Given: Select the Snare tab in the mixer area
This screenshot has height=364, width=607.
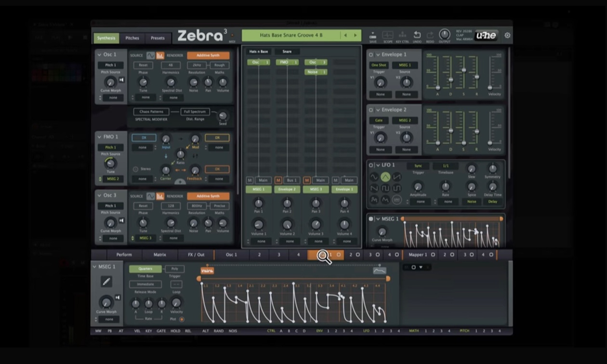Looking at the screenshot, I should [287, 51].
